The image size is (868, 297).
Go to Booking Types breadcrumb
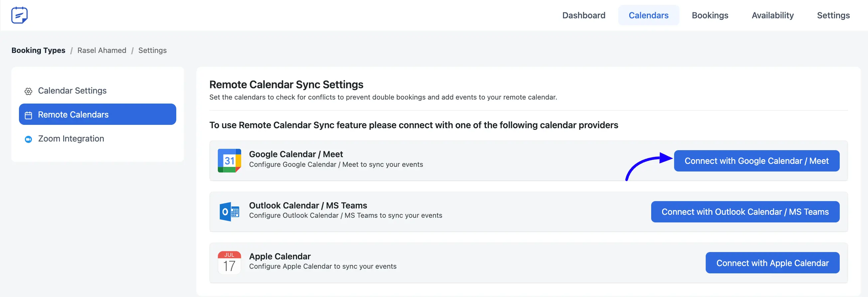[39, 50]
